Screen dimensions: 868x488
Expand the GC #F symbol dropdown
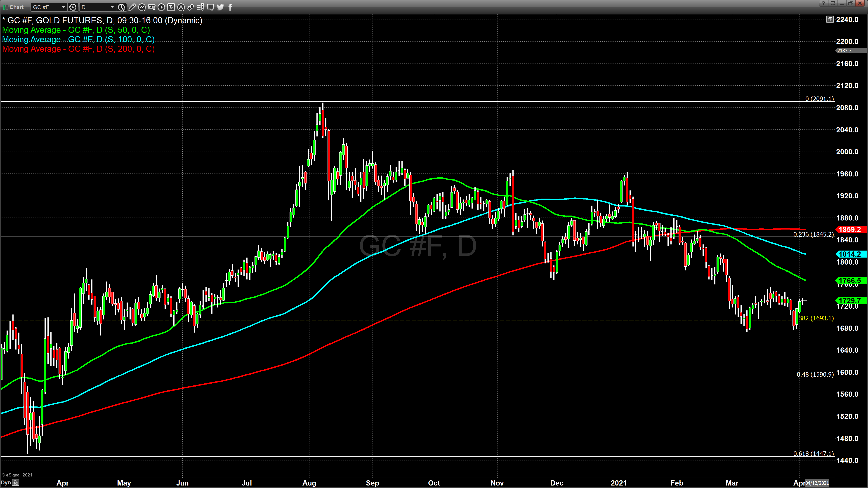click(63, 7)
